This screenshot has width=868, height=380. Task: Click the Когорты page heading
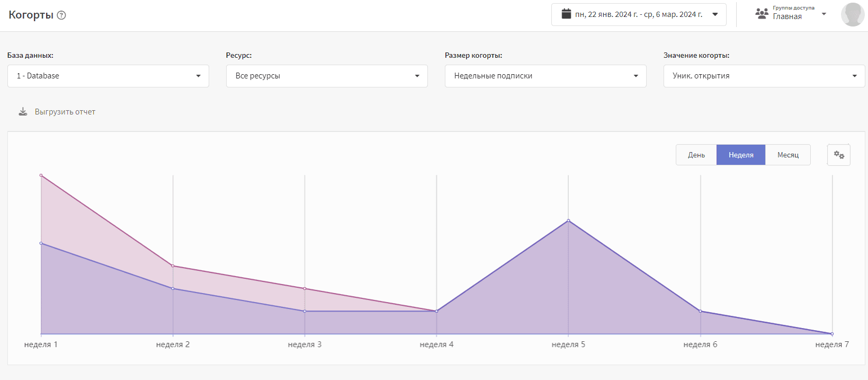point(31,15)
